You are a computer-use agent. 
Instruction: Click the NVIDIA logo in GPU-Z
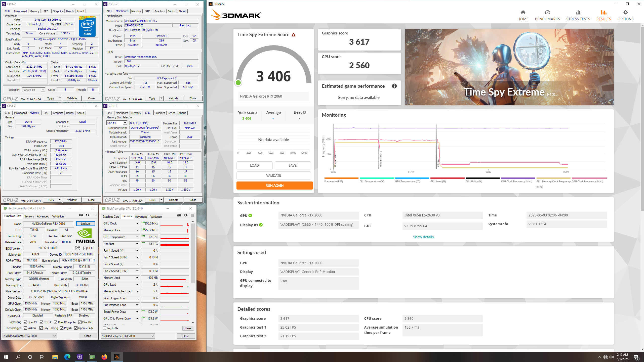pos(85,236)
